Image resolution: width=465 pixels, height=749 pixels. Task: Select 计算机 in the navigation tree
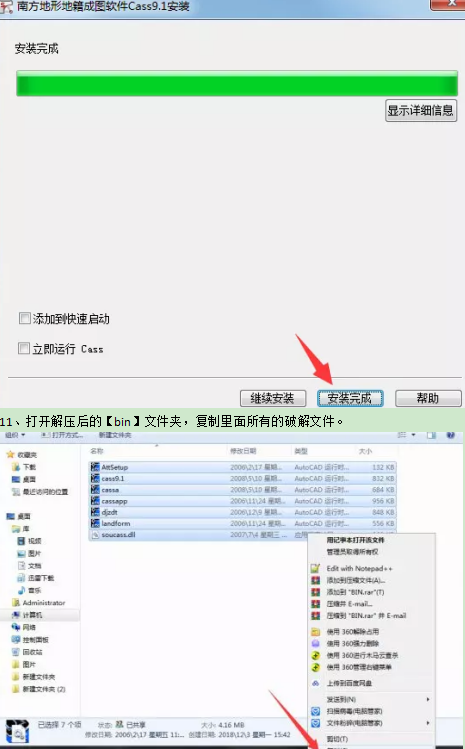pyautogui.click(x=32, y=615)
